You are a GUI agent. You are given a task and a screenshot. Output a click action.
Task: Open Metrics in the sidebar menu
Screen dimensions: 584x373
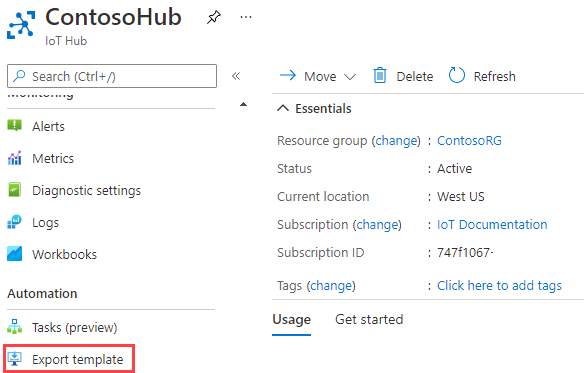tap(53, 158)
